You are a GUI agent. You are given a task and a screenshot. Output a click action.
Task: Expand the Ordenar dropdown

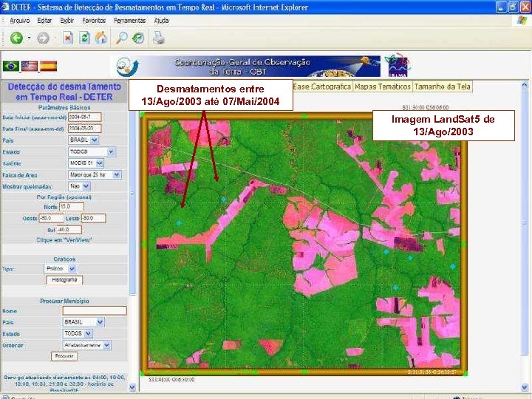(x=106, y=345)
